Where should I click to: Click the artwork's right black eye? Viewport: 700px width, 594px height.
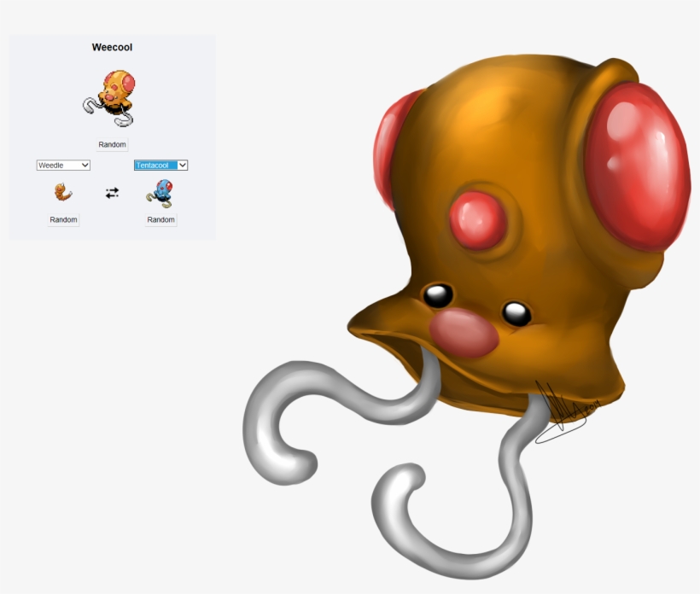coord(516,313)
